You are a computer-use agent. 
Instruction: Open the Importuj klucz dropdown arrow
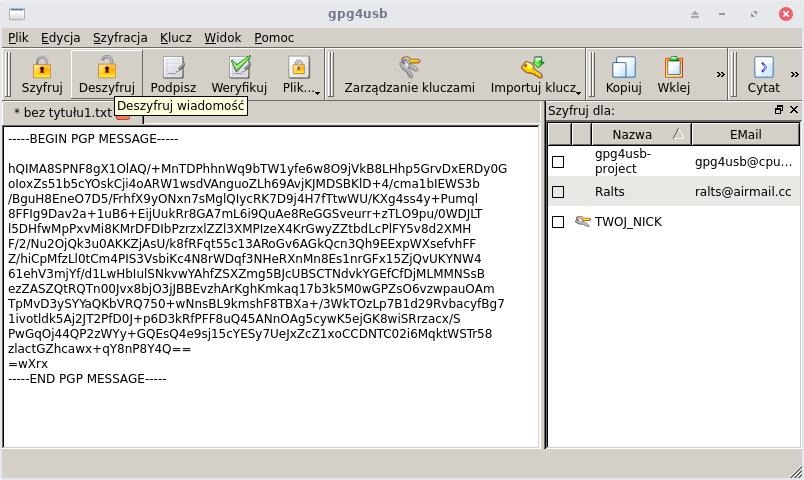(x=578, y=93)
